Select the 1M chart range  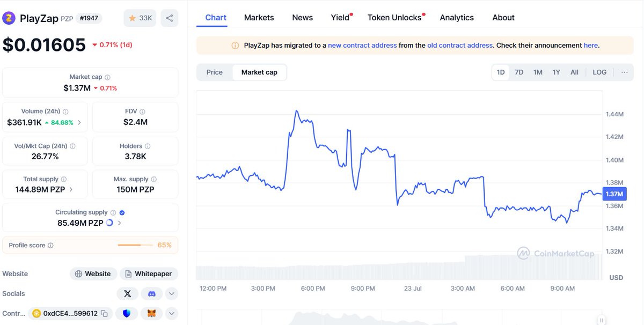[538, 72]
